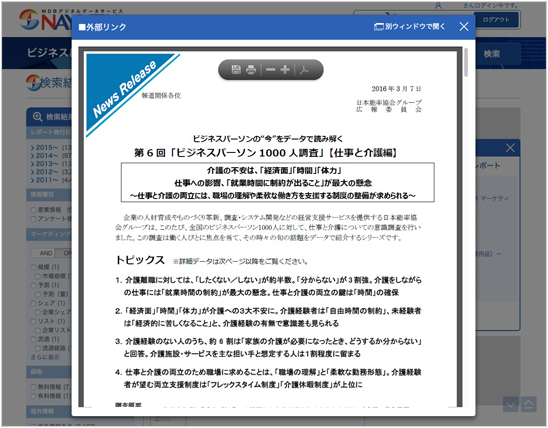Zoom in using the plus icon
548x428 pixels.
(285, 70)
